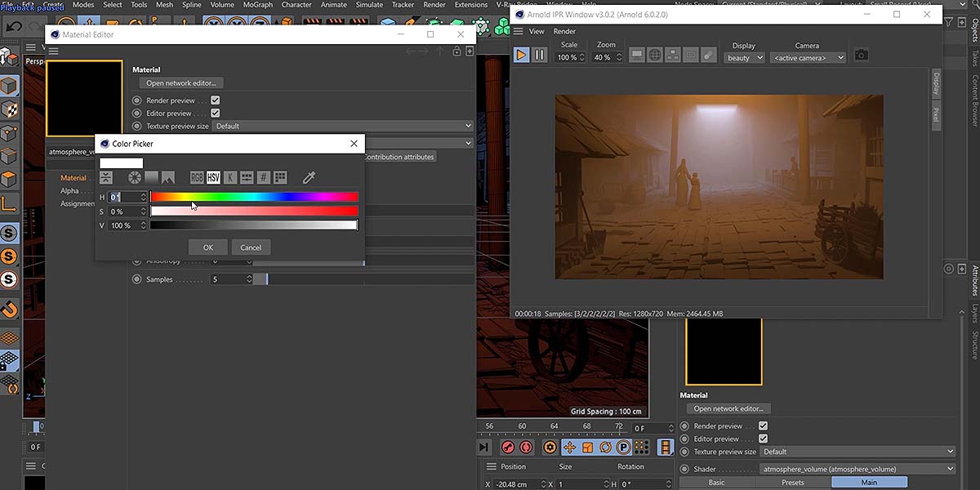Toggle Editor preview checkbox in Attributes panel

click(x=763, y=439)
